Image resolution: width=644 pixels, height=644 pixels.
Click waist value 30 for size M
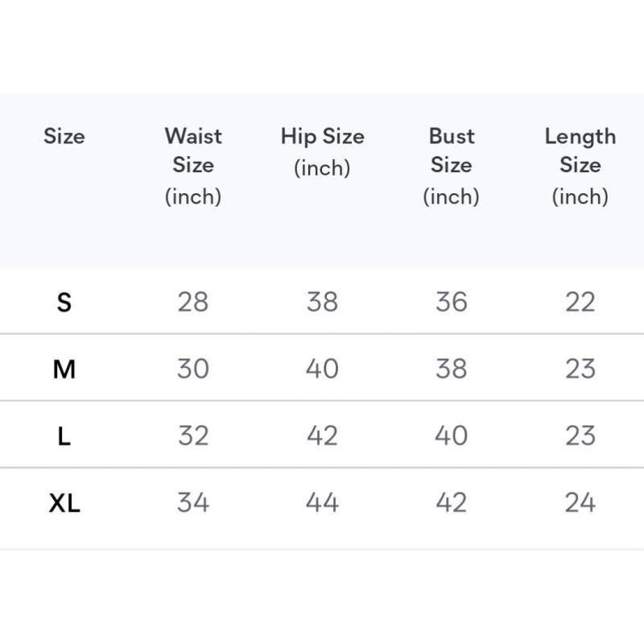click(193, 369)
